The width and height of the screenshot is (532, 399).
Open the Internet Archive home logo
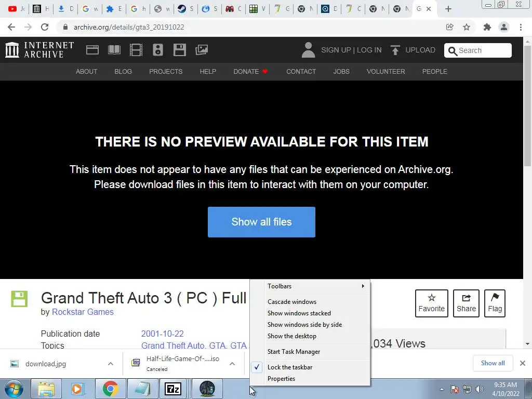39,50
